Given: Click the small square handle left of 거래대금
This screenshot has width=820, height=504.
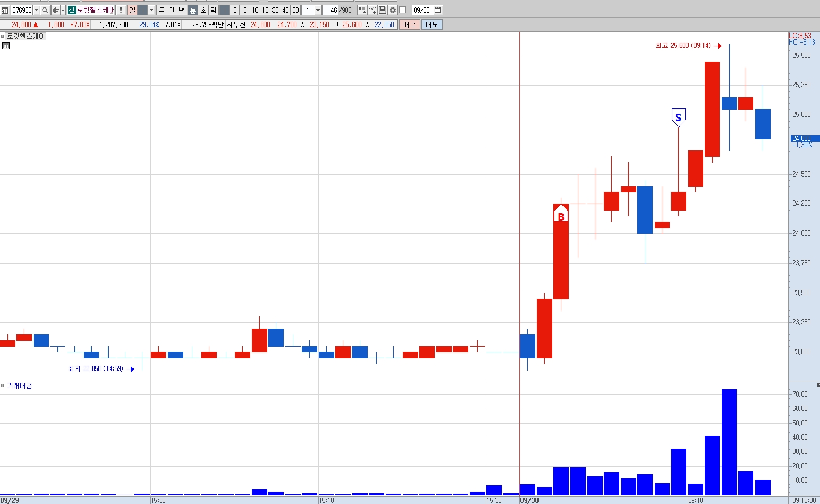Looking at the screenshot, I should (2, 385).
